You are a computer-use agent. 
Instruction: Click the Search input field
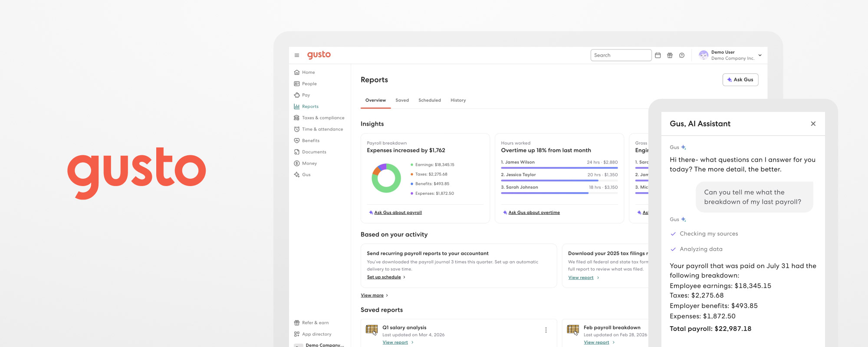pos(621,55)
